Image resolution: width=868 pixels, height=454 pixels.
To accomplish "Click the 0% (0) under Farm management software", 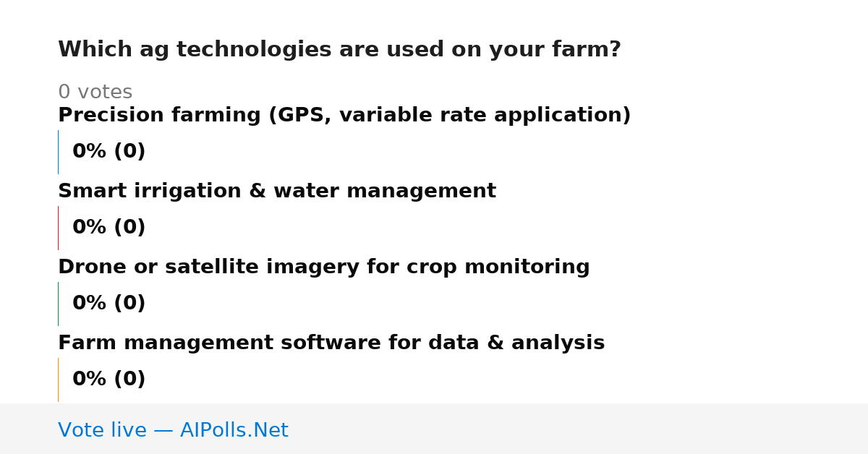I will pos(109,380).
